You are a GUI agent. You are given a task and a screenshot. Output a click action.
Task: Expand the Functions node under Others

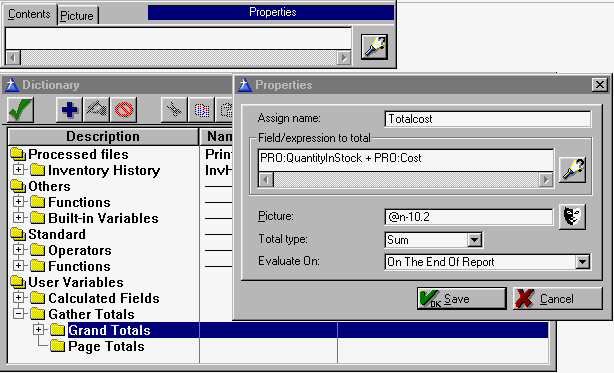(18, 202)
